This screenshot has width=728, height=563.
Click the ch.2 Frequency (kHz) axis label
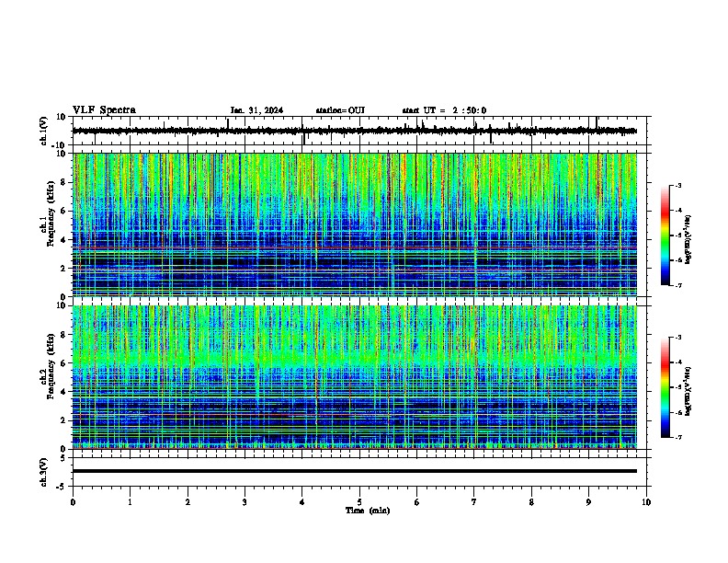pyautogui.click(x=51, y=366)
